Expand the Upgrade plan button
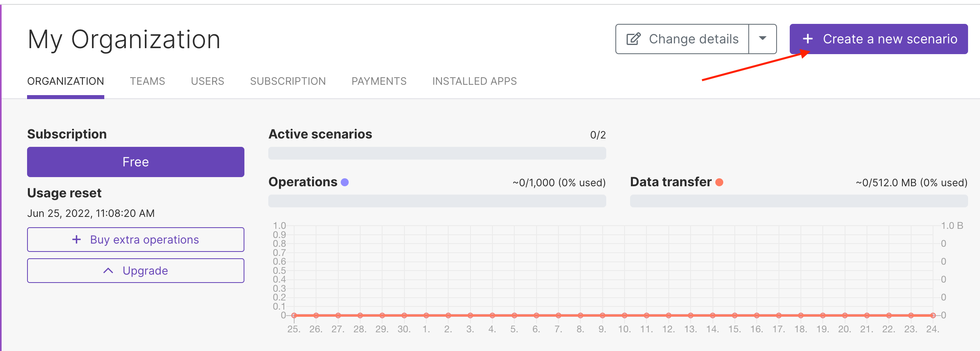Viewport: 980px width, 351px height. coord(136,271)
